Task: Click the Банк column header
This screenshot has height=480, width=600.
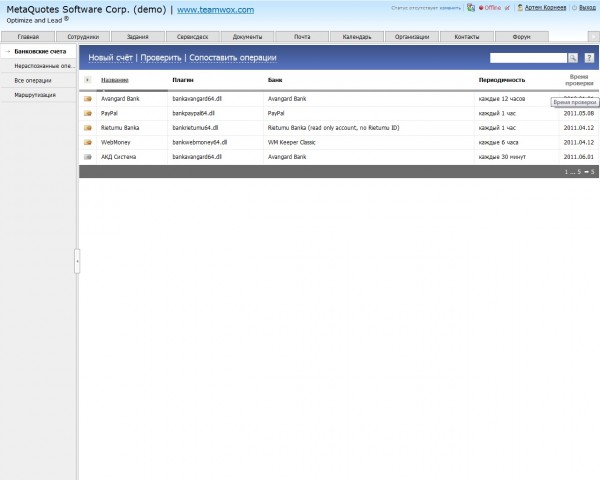Action: pyautogui.click(x=275, y=80)
